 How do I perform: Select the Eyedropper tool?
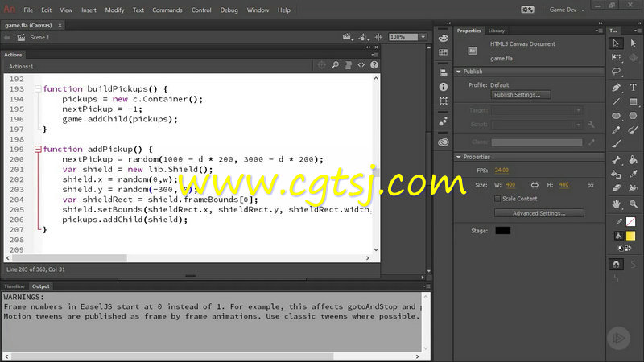click(x=633, y=175)
